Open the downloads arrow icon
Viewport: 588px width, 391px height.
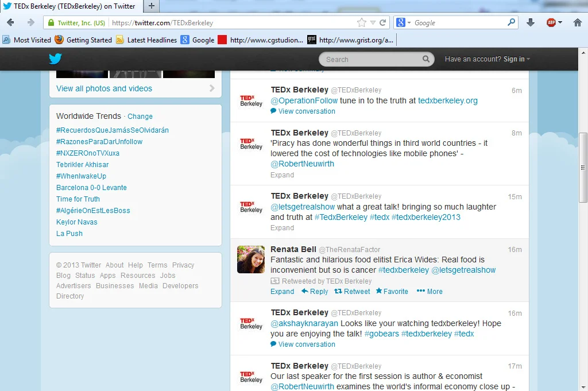(x=530, y=23)
